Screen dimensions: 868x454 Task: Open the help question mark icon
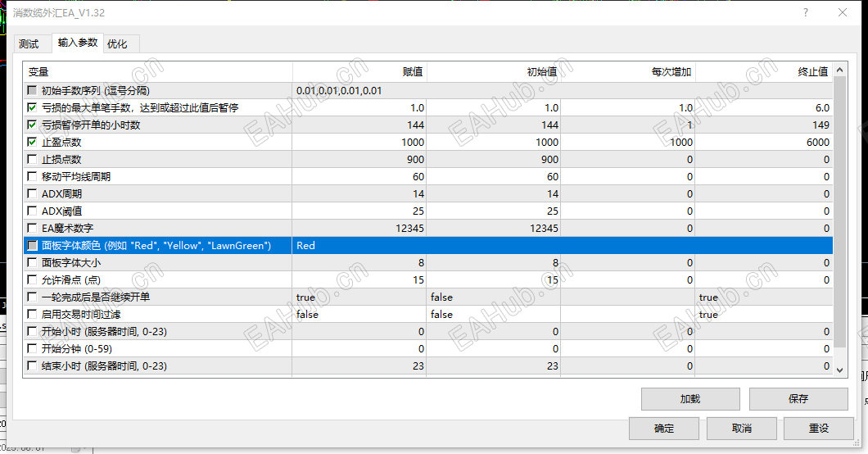pyautogui.click(x=806, y=12)
